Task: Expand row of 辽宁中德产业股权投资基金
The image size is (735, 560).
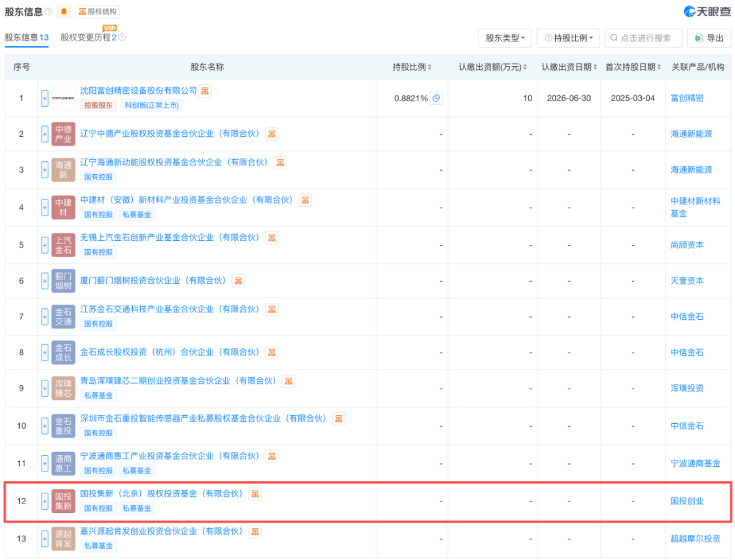Action: pyautogui.click(x=44, y=134)
